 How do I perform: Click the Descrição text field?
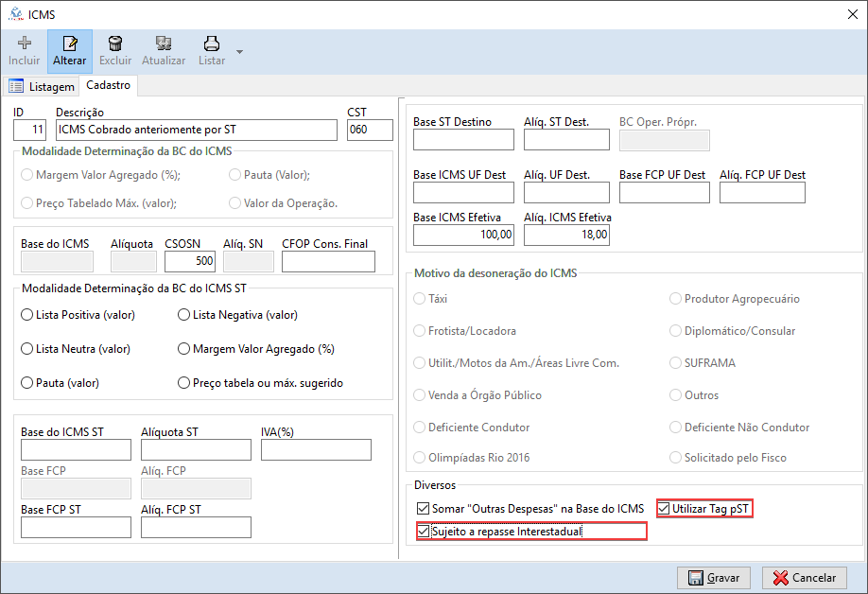tap(196, 130)
